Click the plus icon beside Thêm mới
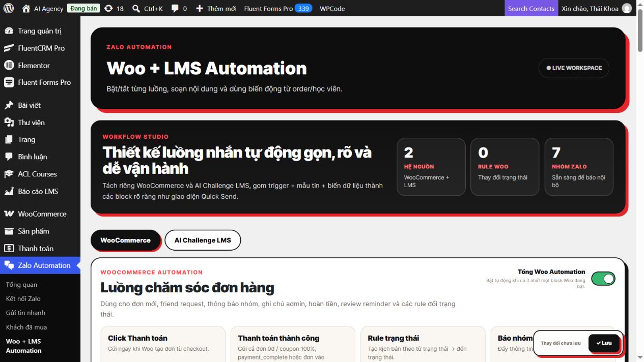644x362 pixels. 200,8
